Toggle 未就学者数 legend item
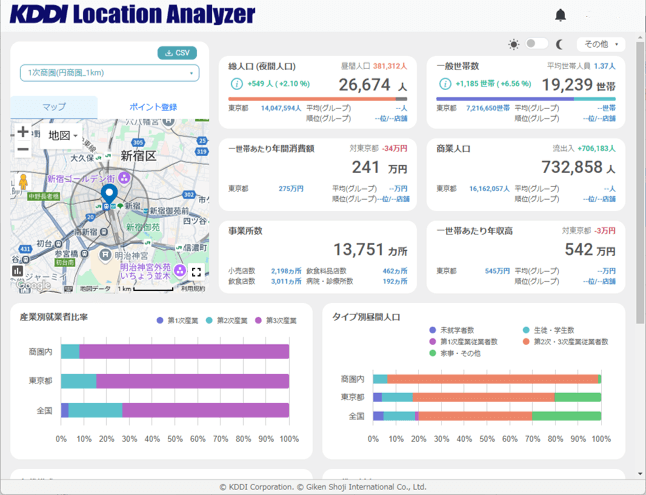The width and height of the screenshot is (646, 495). [452, 330]
